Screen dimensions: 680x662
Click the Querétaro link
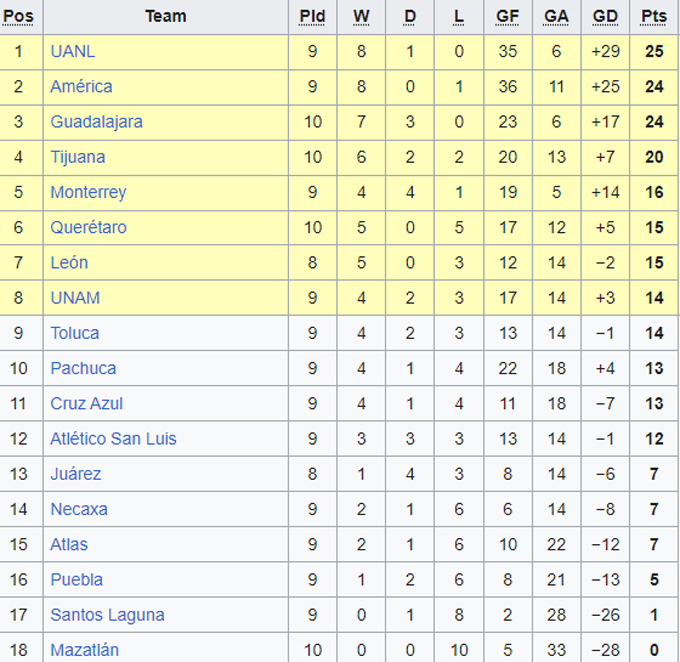88,227
